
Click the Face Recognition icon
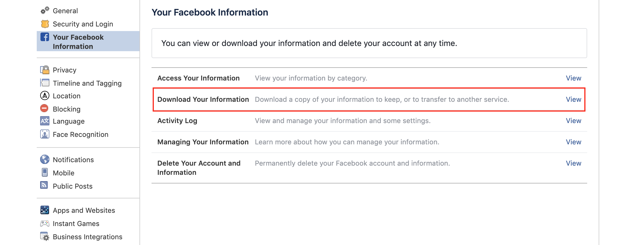(x=45, y=134)
